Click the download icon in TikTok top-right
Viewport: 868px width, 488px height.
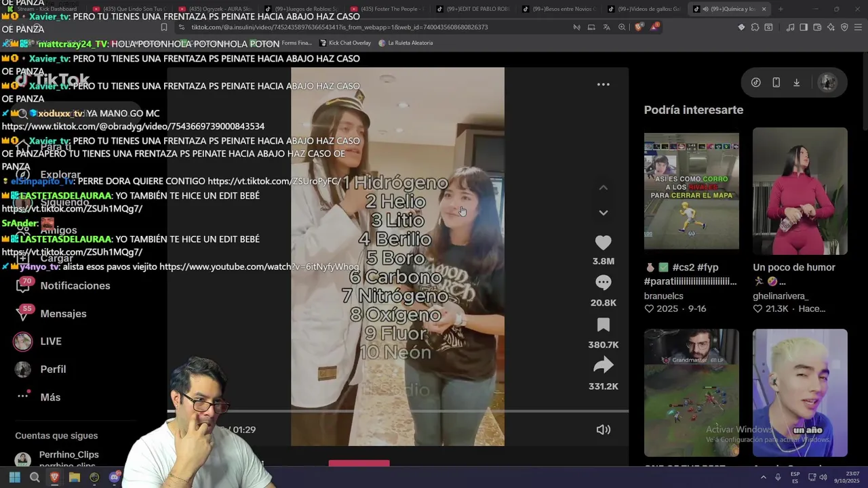(x=796, y=83)
